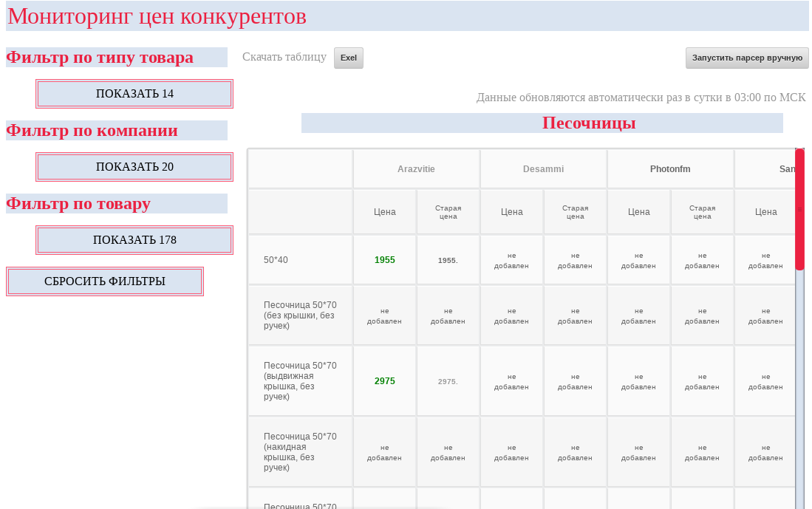The image size is (812, 509).
Task: Select the 50*40 row label
Action: click(276, 260)
